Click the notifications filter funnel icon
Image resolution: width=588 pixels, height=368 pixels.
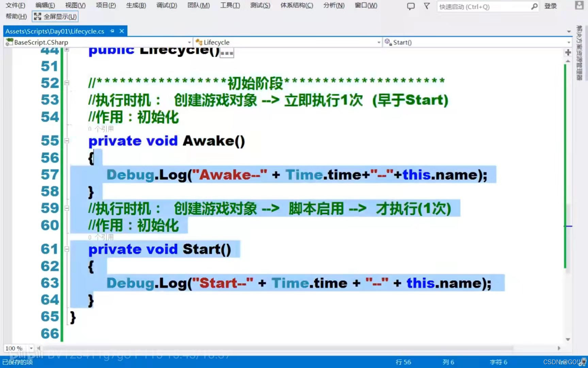(427, 6)
